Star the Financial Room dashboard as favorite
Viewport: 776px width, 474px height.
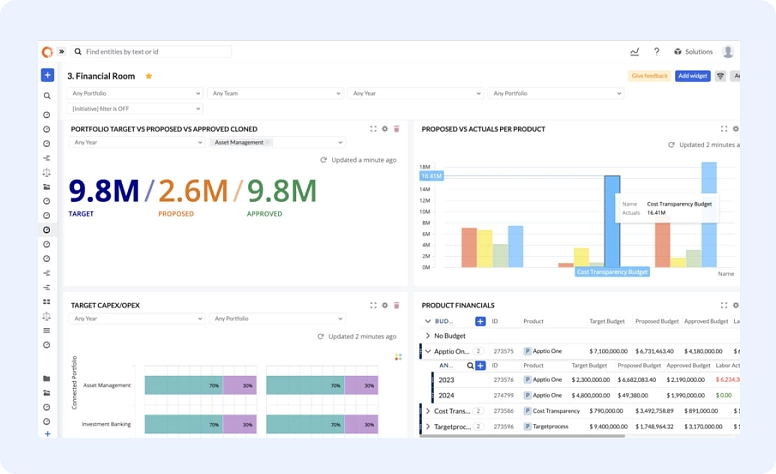pyautogui.click(x=149, y=76)
